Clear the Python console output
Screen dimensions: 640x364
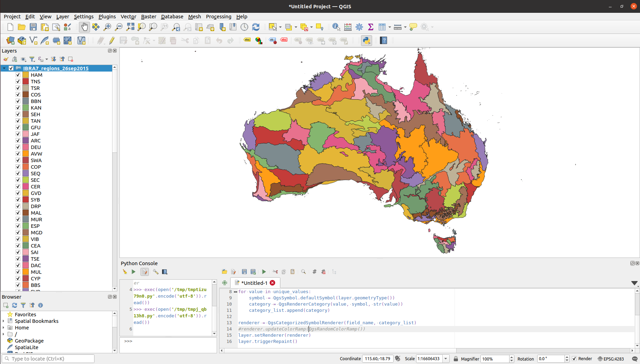[x=125, y=272]
